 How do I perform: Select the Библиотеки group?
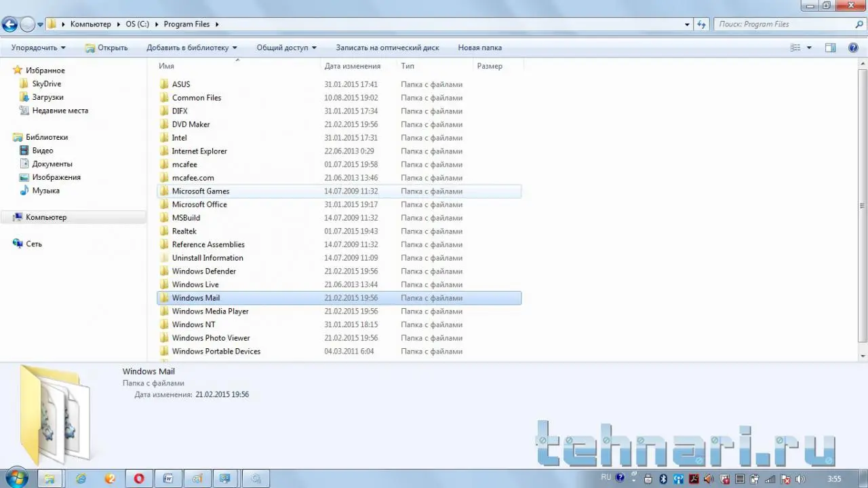[x=46, y=137]
